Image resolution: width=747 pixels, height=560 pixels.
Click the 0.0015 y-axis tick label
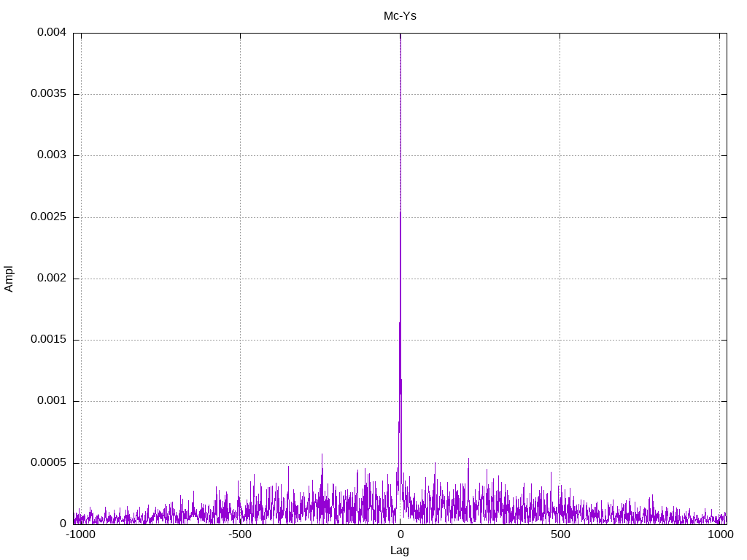click(48, 339)
